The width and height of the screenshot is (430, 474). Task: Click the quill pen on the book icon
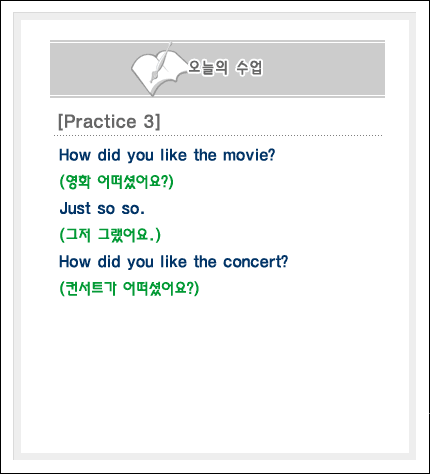click(161, 62)
